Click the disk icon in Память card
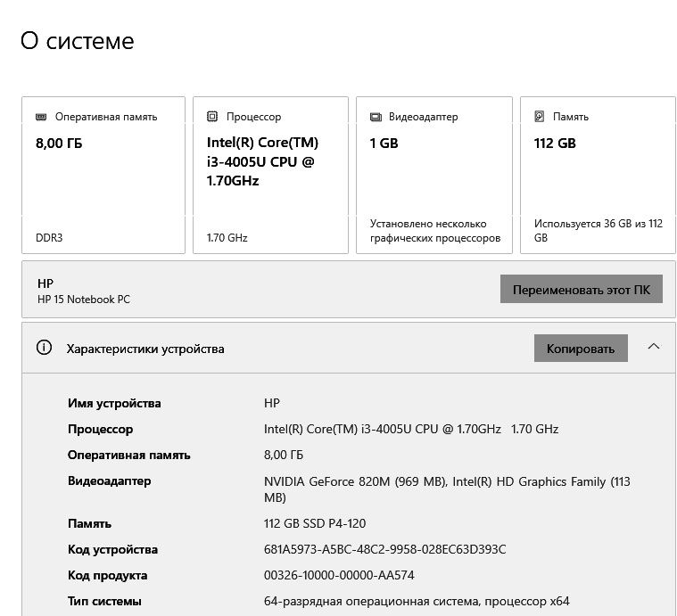677x616 pixels. click(x=540, y=116)
